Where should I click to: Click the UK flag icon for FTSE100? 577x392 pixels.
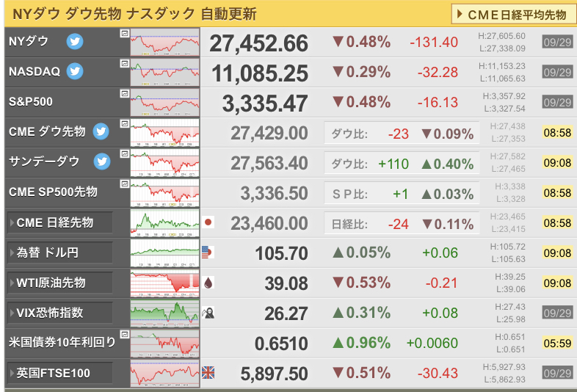click(208, 373)
